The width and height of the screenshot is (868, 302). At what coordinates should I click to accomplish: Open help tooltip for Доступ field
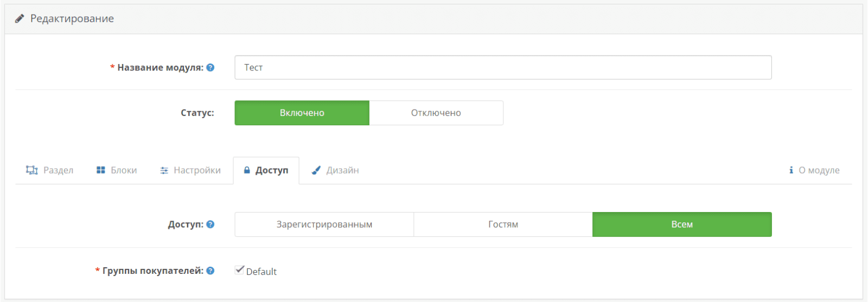click(210, 224)
